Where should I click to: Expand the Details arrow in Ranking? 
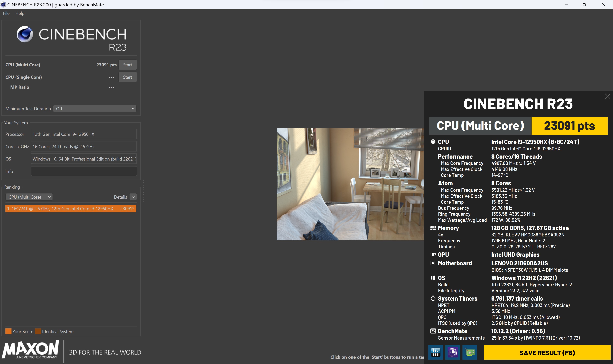click(133, 197)
